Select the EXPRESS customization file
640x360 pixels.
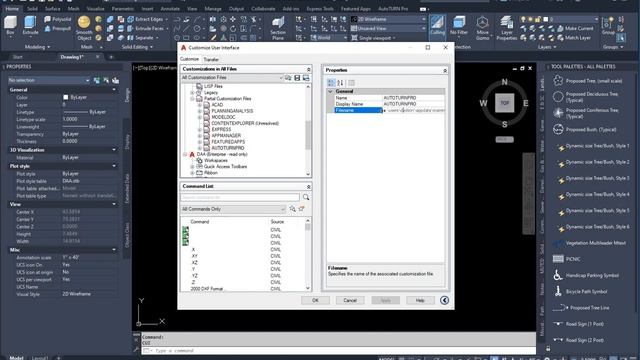coord(221,129)
